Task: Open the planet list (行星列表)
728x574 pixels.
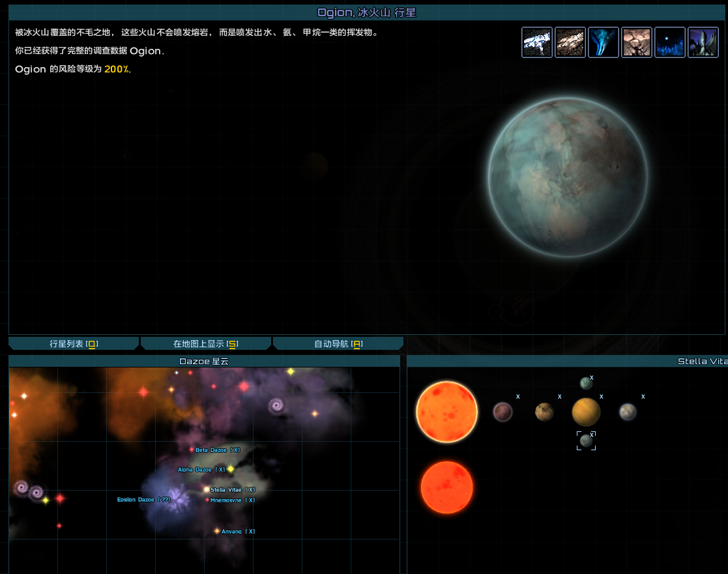Action: click(x=74, y=343)
